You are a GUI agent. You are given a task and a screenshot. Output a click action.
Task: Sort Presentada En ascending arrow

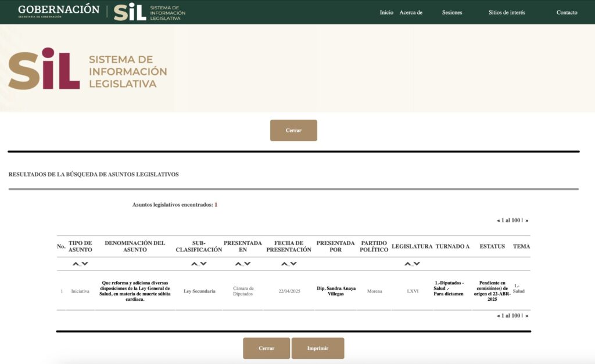238,264
